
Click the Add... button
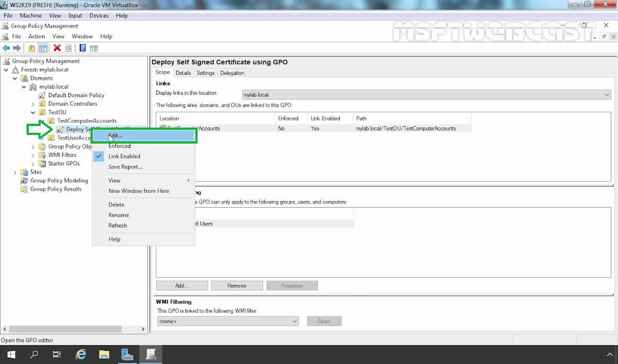click(x=182, y=286)
